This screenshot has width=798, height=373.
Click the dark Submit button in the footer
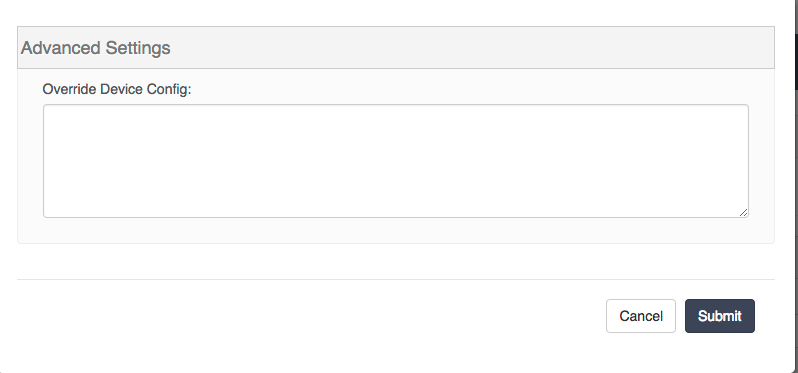[720, 316]
